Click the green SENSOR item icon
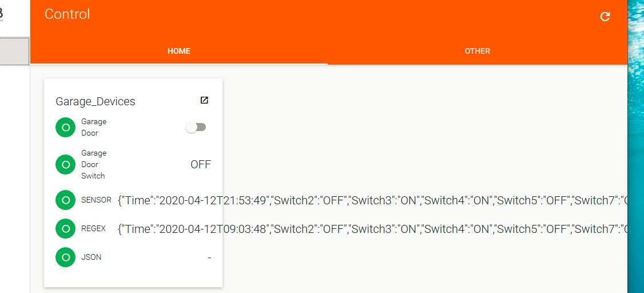644x293 pixels. (x=66, y=200)
